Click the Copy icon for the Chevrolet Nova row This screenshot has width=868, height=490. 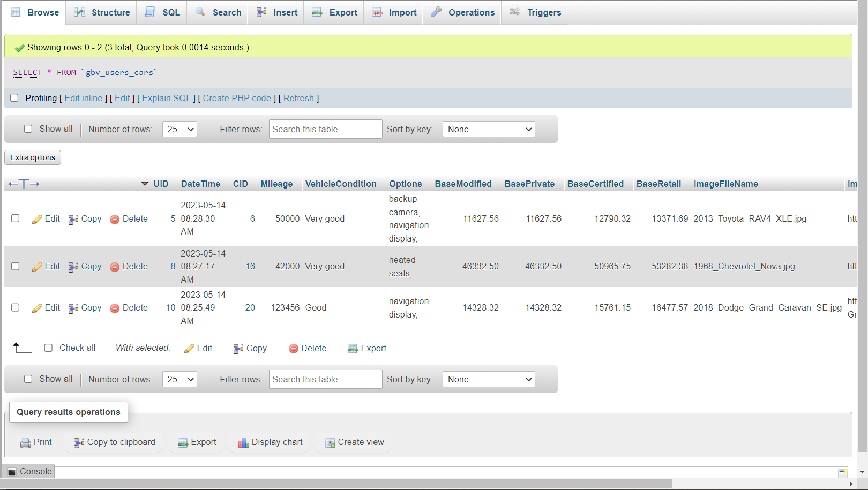pos(73,267)
